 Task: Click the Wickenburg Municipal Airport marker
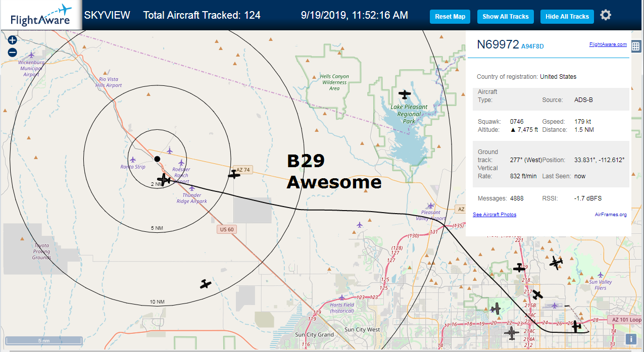pos(31,55)
